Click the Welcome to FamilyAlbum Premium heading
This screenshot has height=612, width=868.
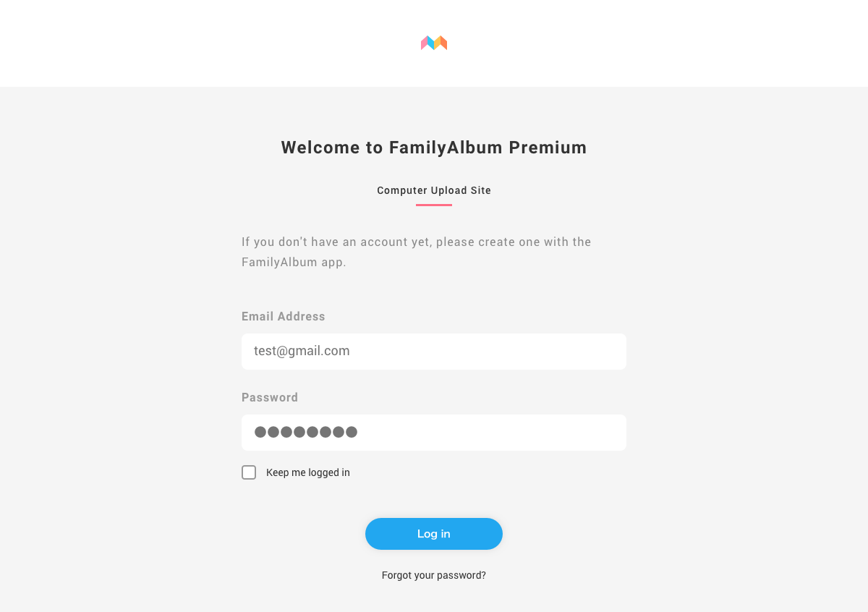[434, 148]
